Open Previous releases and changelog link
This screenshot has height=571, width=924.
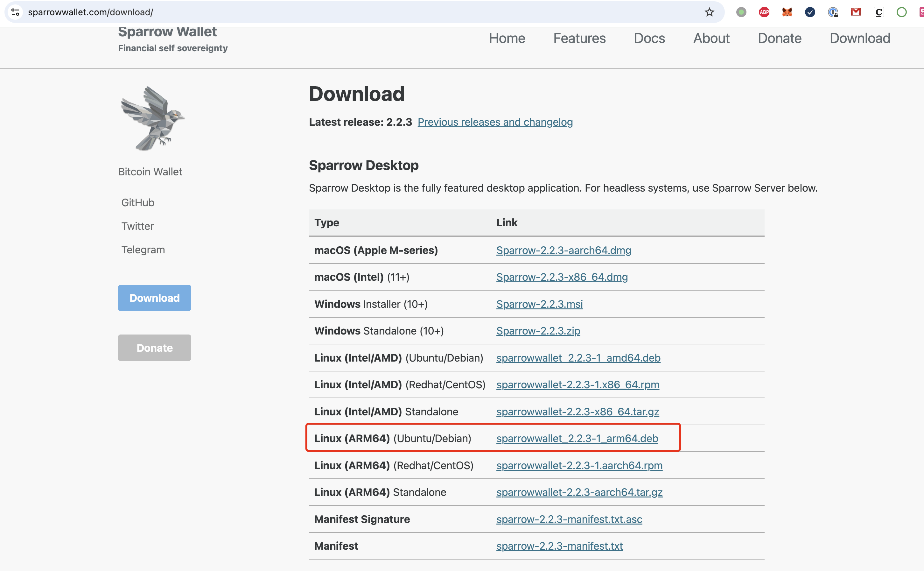pyautogui.click(x=495, y=122)
